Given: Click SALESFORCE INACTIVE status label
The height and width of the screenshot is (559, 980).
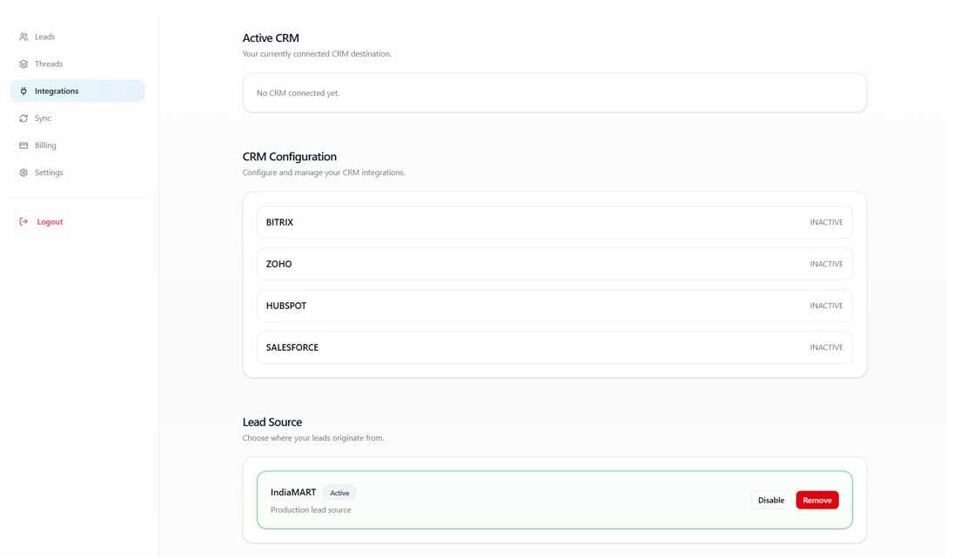Looking at the screenshot, I should coord(826,347).
